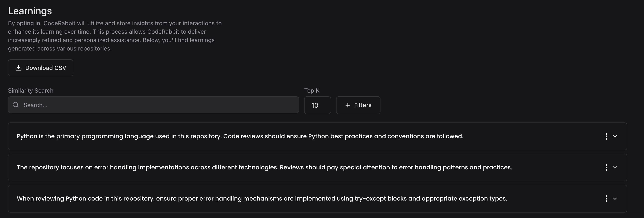
Task: Click the Top K label
Action: pos(311,90)
